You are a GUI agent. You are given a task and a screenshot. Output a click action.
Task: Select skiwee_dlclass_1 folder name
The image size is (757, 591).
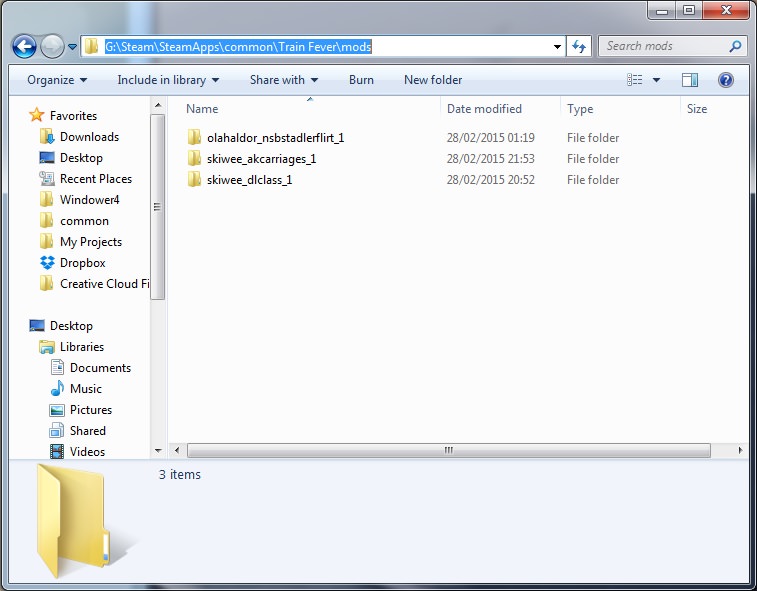coord(250,180)
